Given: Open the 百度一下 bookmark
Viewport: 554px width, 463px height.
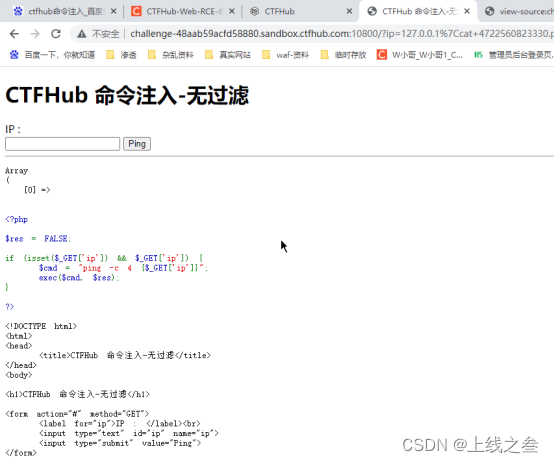Looking at the screenshot, I should pyautogui.click(x=52, y=55).
